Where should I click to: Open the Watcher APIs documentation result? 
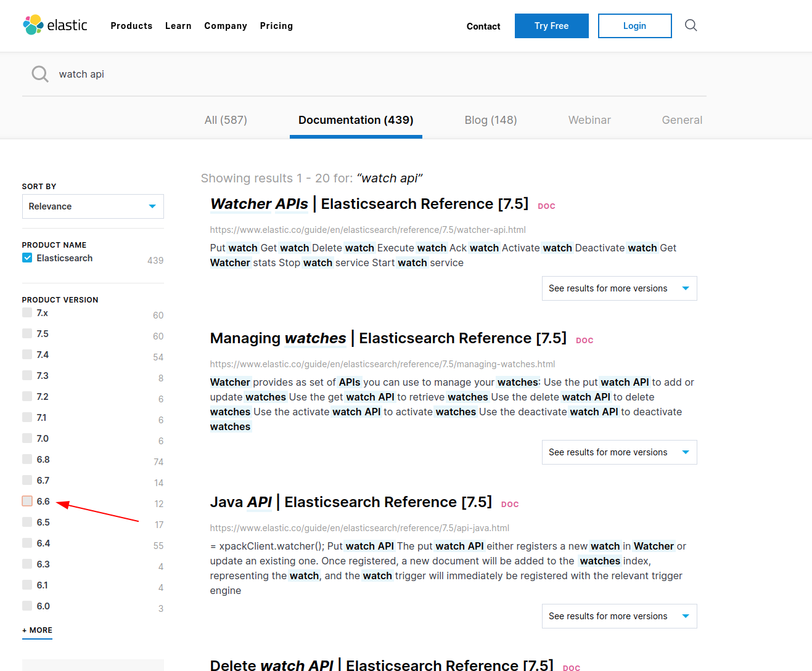coord(259,203)
